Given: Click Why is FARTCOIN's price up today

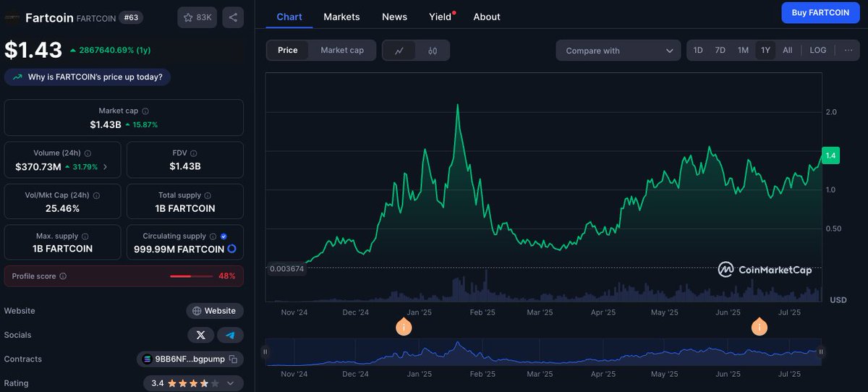Looking at the screenshot, I should [88, 77].
